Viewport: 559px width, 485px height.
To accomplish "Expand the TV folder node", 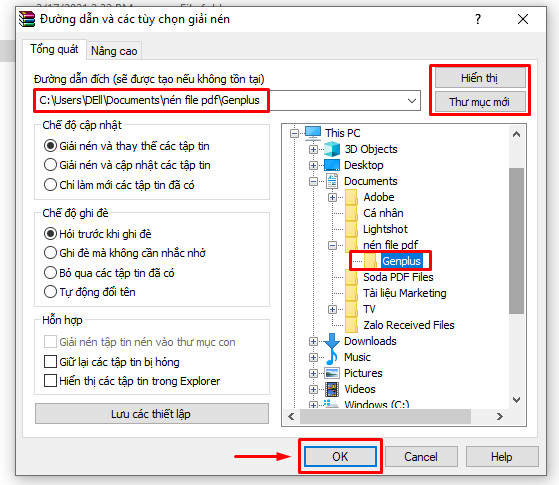I will (332, 310).
